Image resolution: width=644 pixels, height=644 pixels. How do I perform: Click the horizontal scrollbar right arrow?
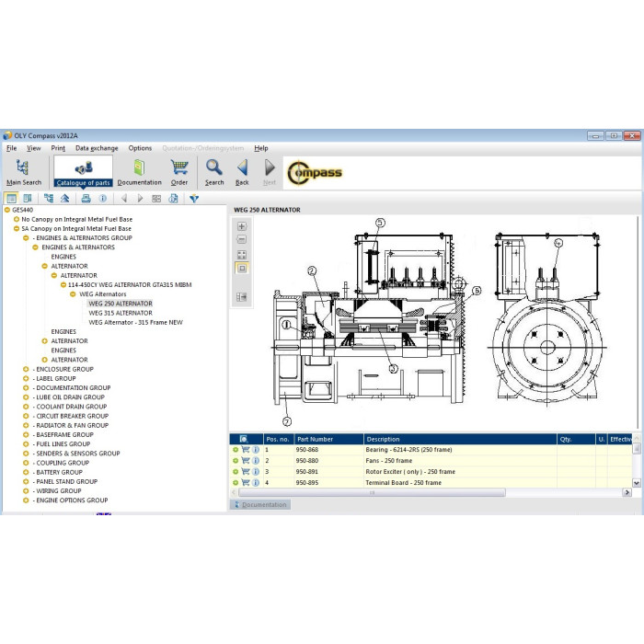[x=627, y=492]
